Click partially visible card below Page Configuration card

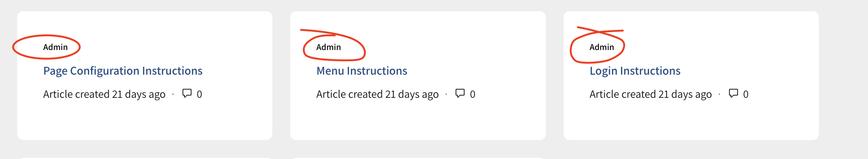tap(145, 158)
